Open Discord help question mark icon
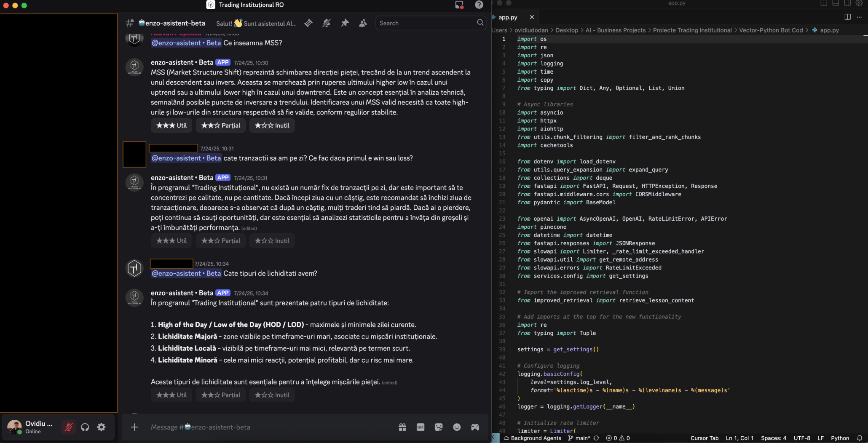868x443 pixels. (x=479, y=5)
